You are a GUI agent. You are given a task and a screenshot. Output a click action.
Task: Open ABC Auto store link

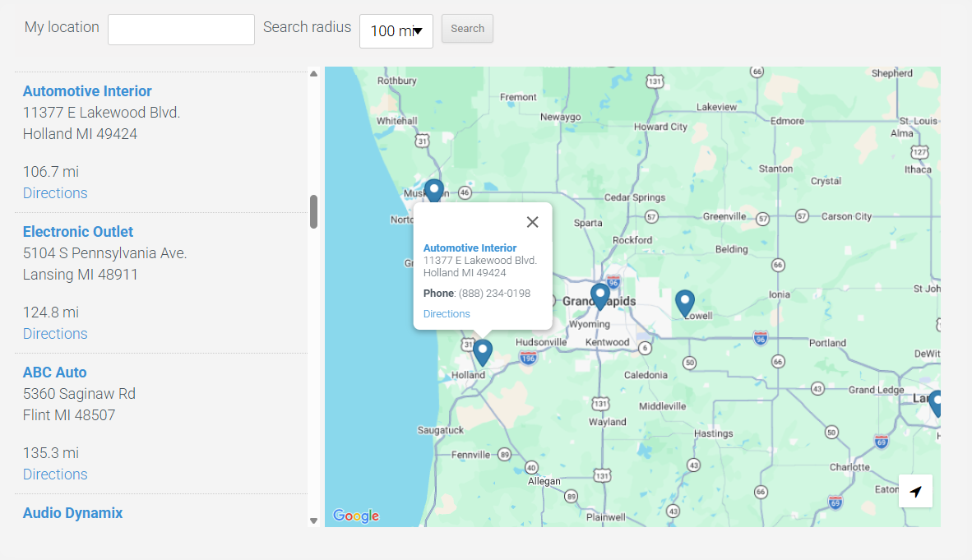54,373
